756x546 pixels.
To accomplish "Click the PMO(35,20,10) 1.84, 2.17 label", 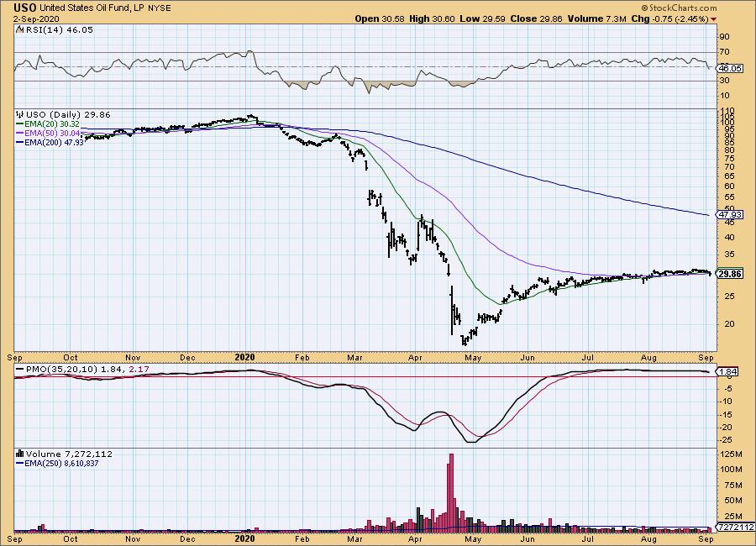I will 87,369.
